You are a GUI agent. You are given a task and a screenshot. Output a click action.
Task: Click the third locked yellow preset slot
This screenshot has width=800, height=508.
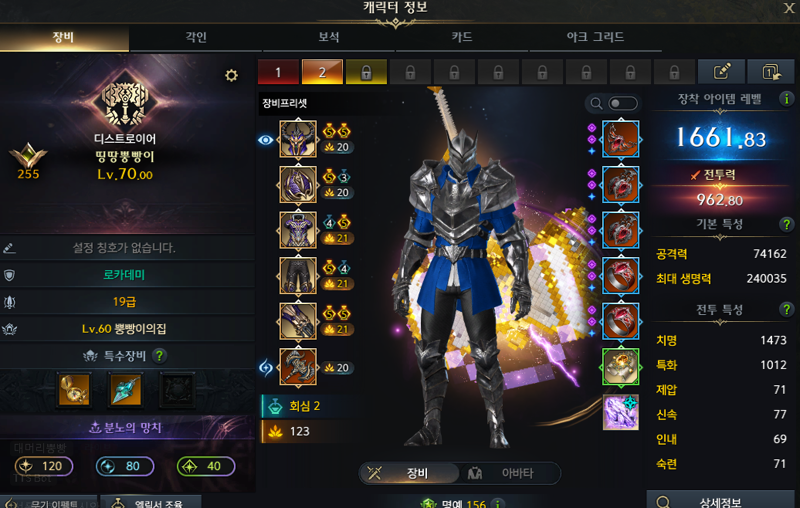(366, 72)
